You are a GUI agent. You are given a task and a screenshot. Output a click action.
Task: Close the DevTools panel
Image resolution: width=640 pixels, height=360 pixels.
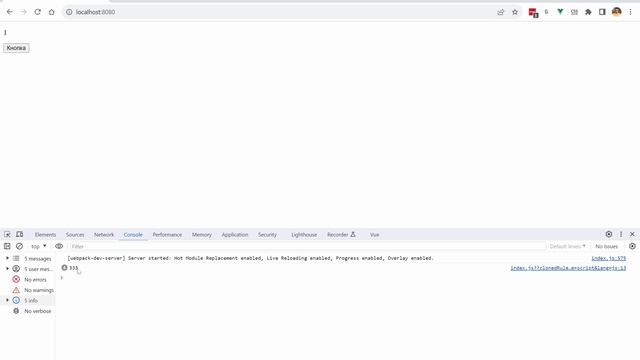pyautogui.click(x=632, y=234)
